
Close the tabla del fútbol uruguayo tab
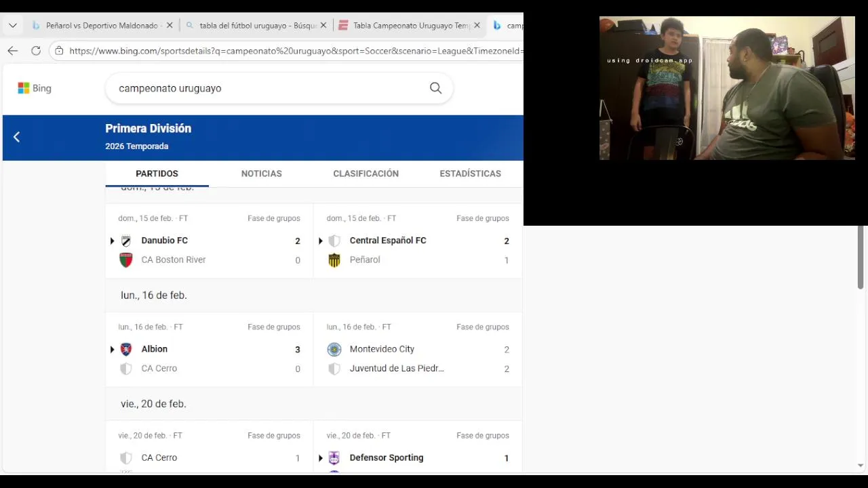pyautogui.click(x=323, y=26)
